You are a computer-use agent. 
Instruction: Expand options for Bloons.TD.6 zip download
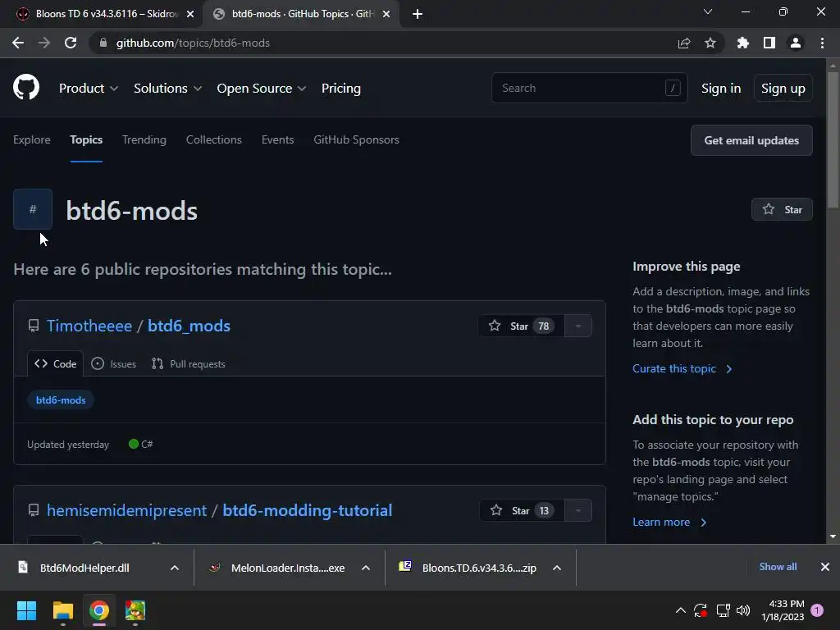(x=557, y=568)
